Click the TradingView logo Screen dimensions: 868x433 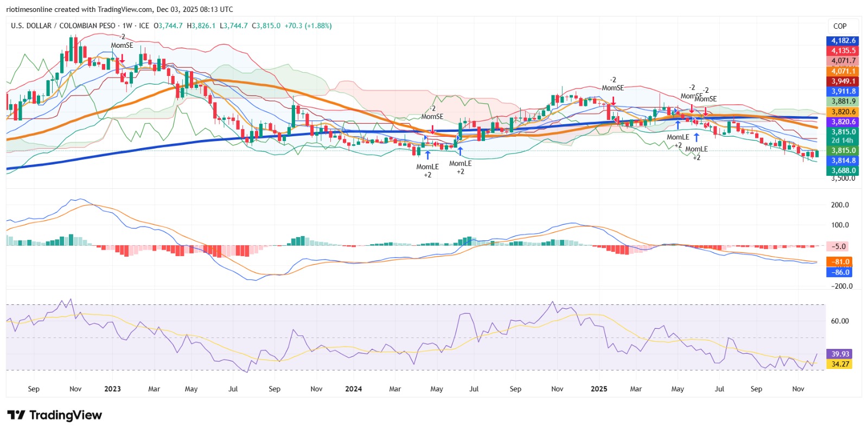click(54, 415)
